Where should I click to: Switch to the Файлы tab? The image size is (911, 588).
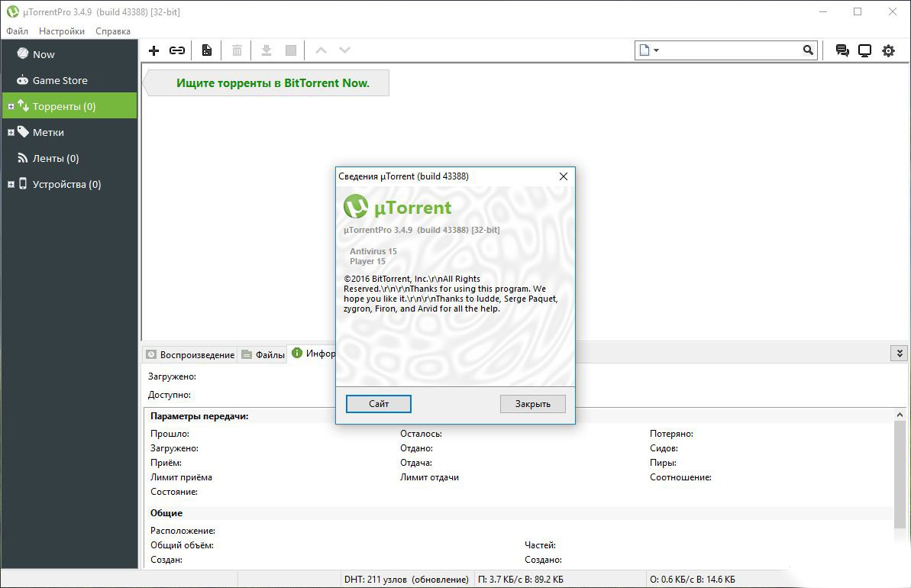pyautogui.click(x=263, y=354)
